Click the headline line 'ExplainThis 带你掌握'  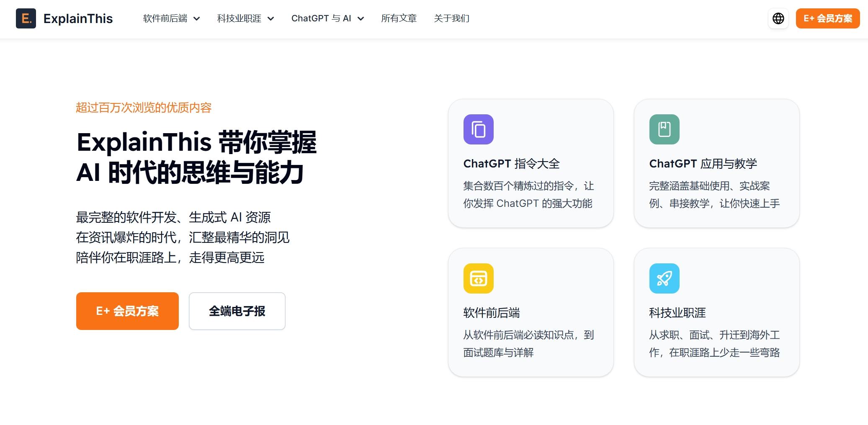[x=197, y=142]
